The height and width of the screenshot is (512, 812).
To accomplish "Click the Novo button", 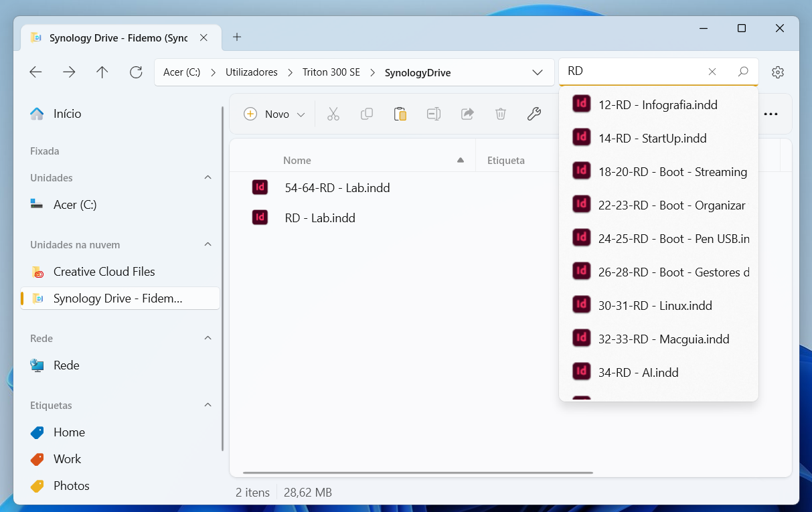I will click(266, 114).
